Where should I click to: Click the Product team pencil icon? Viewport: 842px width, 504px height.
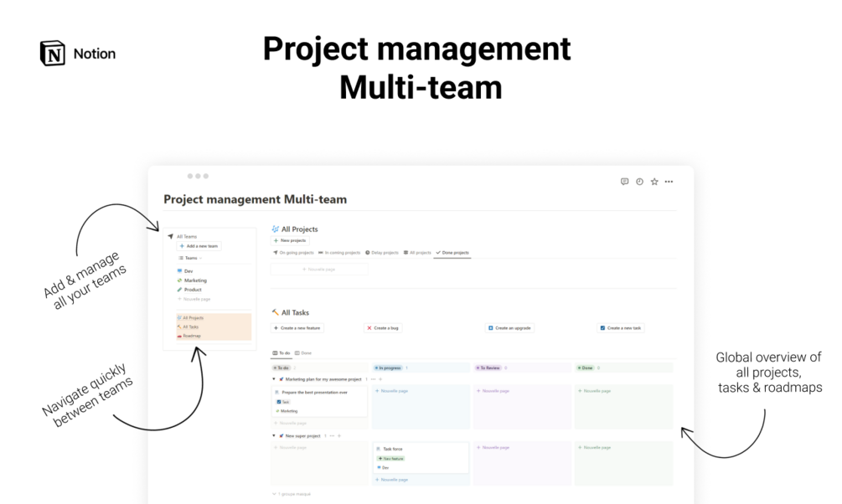click(180, 290)
